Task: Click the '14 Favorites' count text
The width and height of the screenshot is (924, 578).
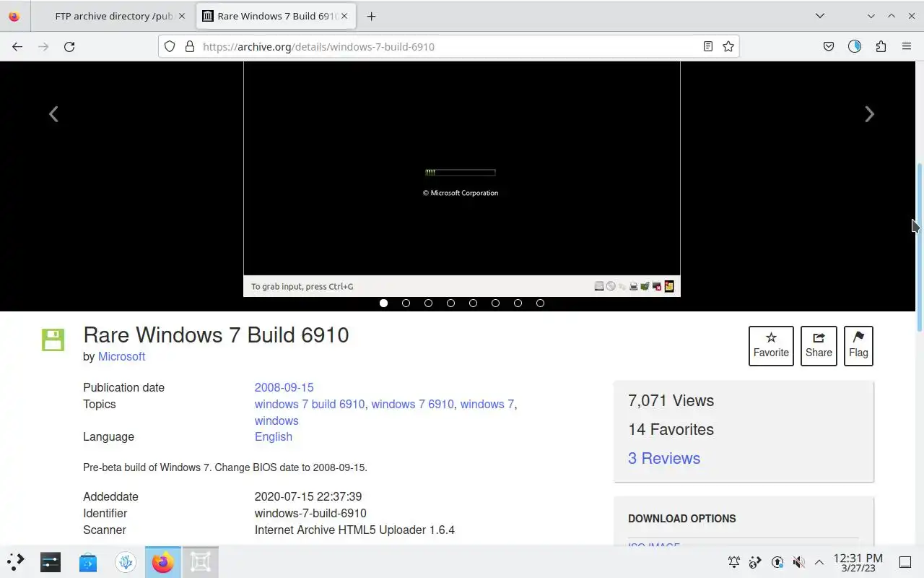Action: pos(671,429)
